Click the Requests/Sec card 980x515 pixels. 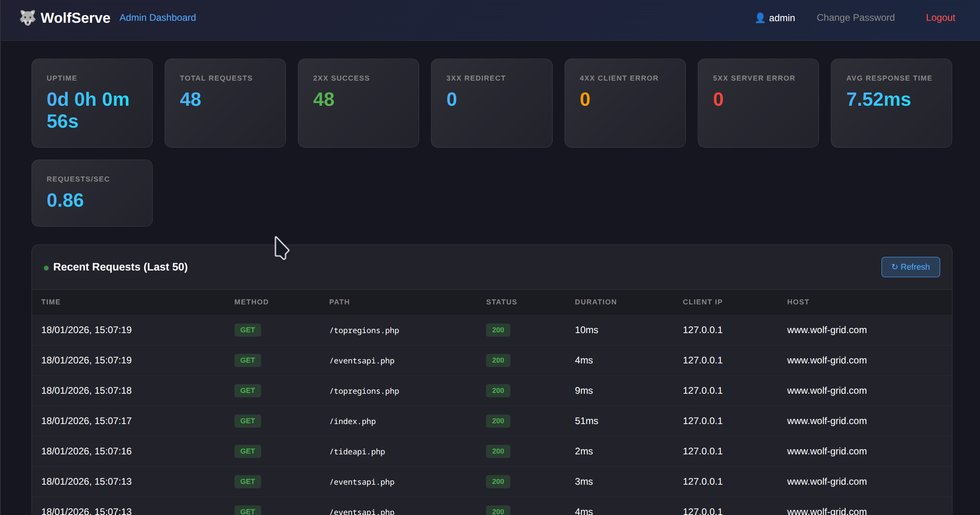coord(92,193)
